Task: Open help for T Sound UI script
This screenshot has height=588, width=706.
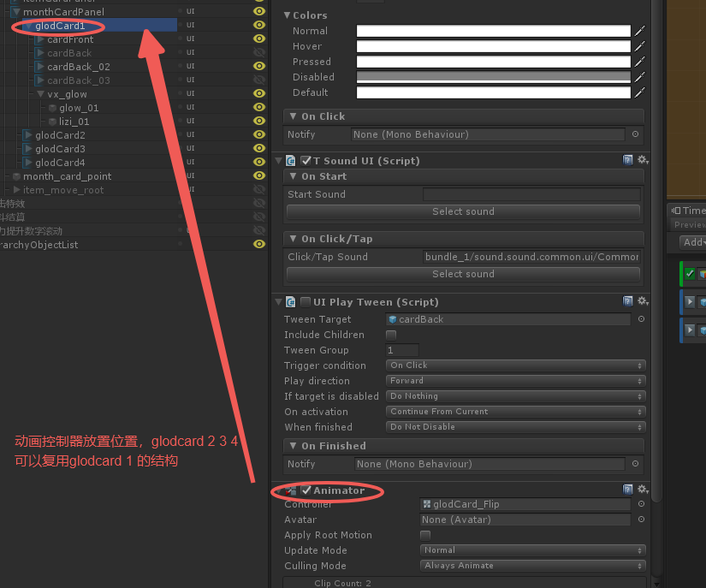Action: (627, 160)
